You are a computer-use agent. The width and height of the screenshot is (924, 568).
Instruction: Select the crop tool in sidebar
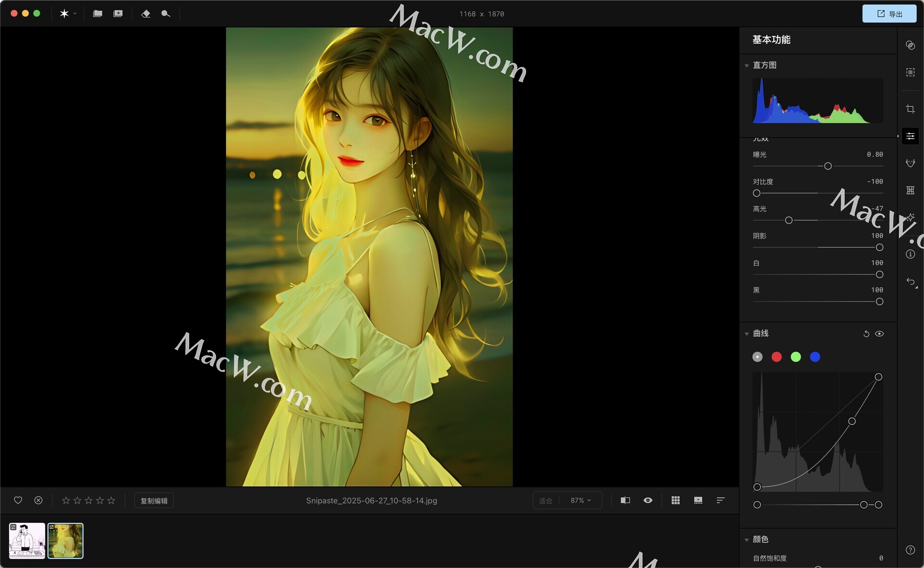[x=910, y=109]
